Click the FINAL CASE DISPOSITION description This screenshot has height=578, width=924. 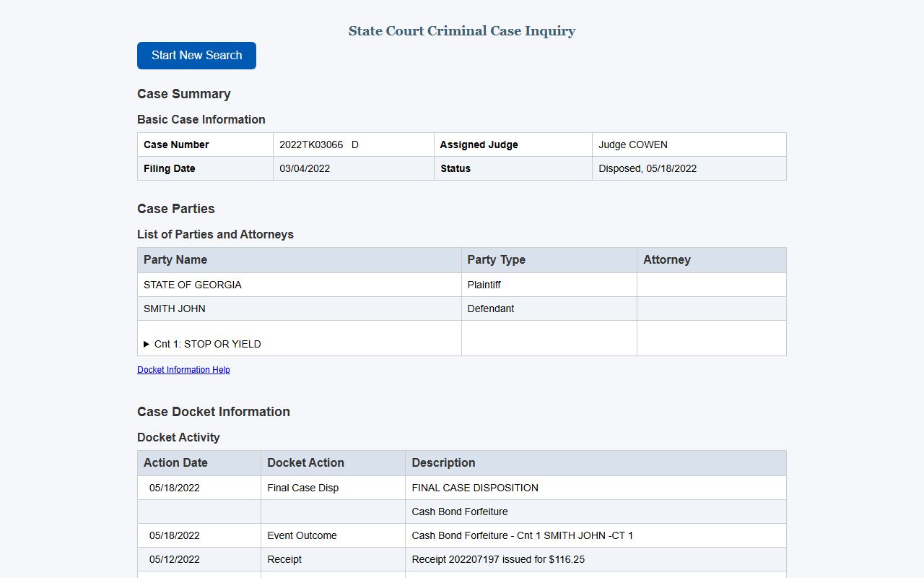[x=475, y=488]
